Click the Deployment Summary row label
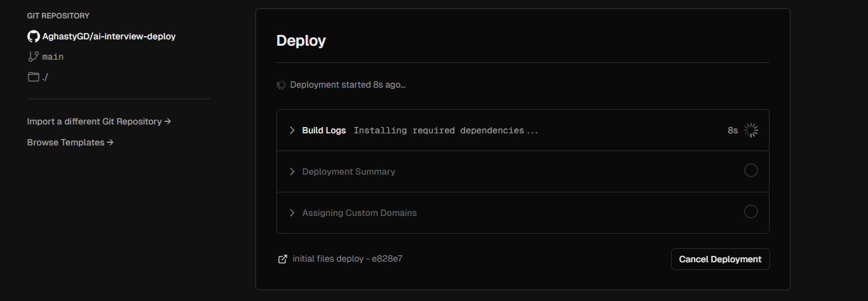This screenshot has height=301, width=868. (349, 171)
